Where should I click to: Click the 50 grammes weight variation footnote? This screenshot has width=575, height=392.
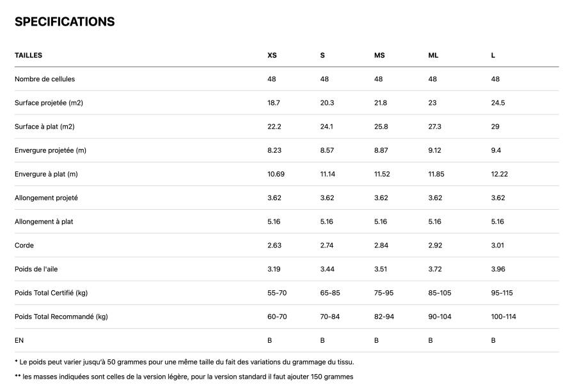pyautogui.click(x=184, y=362)
